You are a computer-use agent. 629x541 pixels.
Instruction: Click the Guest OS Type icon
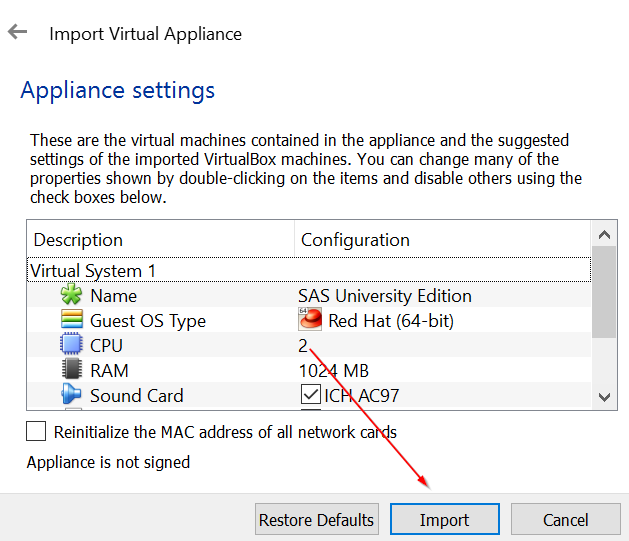(x=71, y=321)
